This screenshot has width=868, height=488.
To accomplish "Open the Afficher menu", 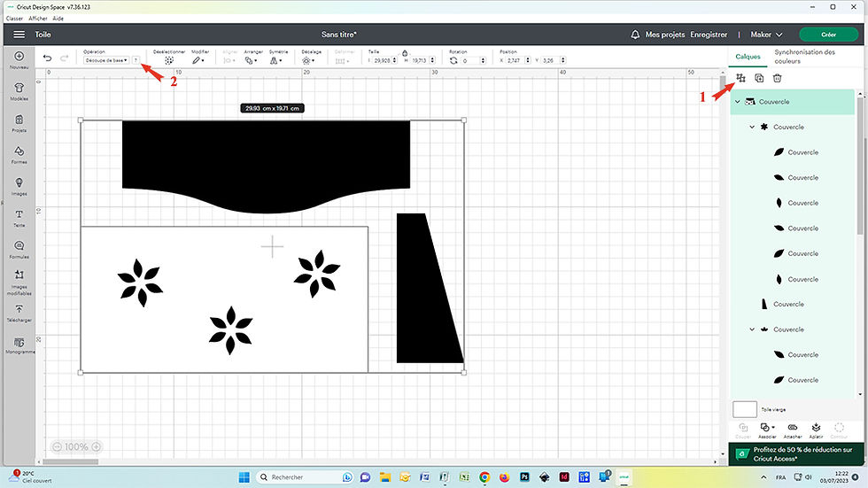I will pyautogui.click(x=37, y=19).
